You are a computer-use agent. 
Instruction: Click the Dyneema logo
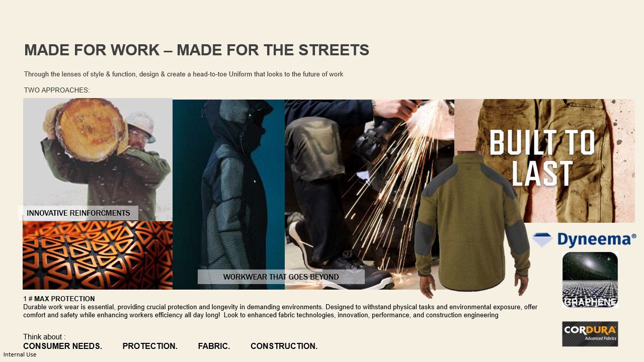tap(584, 240)
